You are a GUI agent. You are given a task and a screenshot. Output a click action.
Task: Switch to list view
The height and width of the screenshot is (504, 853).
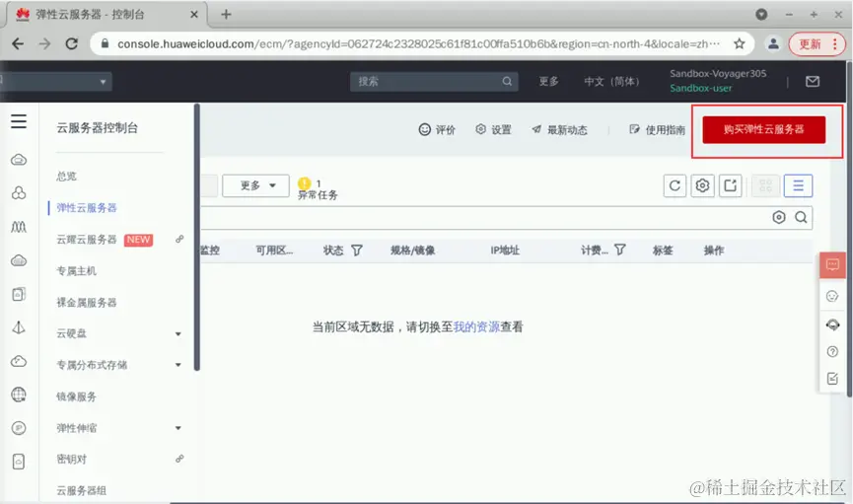(x=798, y=185)
